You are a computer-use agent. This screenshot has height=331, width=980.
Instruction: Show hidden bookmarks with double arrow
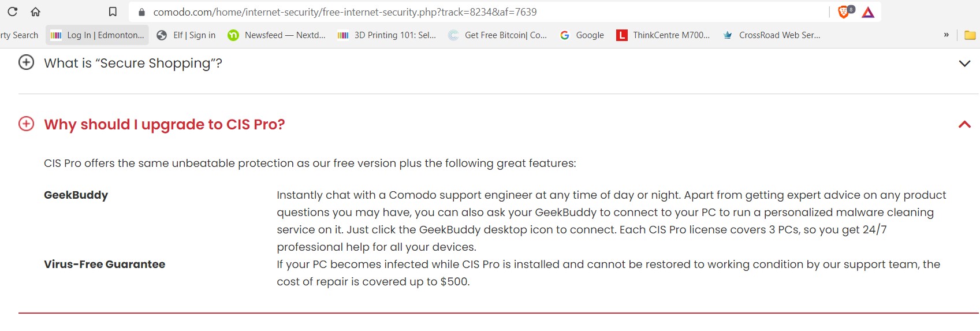tap(946, 35)
